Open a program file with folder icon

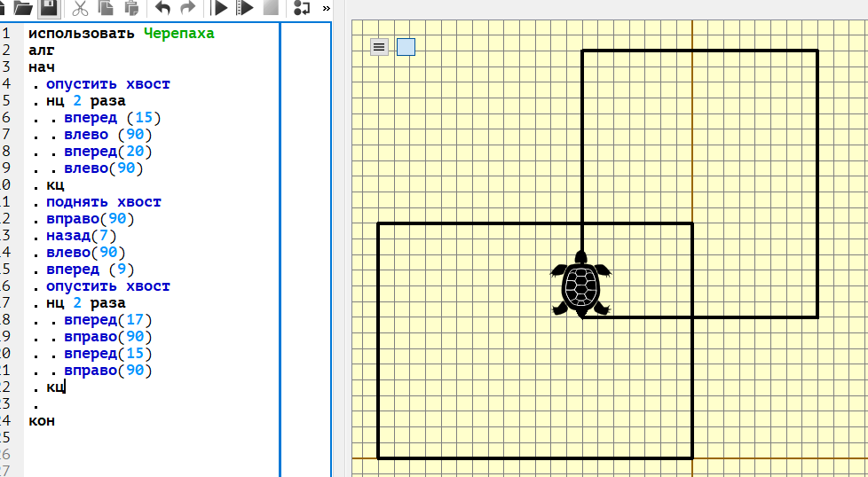click(23, 7)
